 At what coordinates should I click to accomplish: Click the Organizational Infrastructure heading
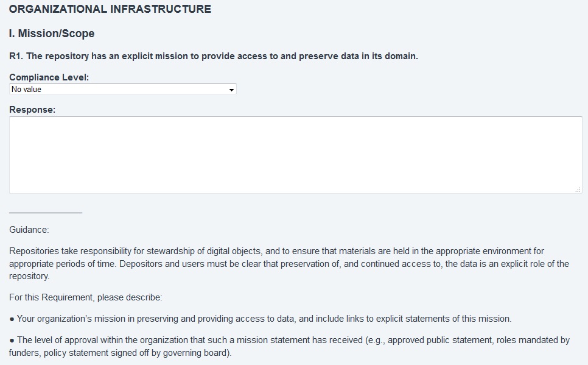110,9
